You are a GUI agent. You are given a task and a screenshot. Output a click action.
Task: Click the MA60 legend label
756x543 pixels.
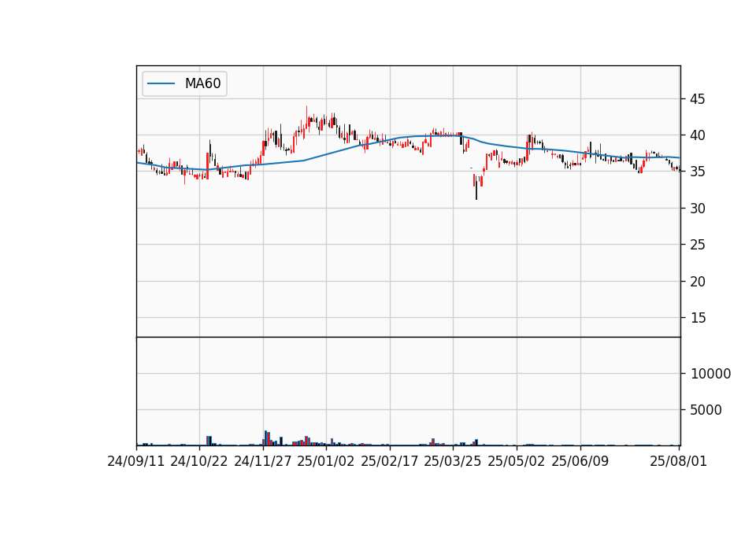pos(202,83)
